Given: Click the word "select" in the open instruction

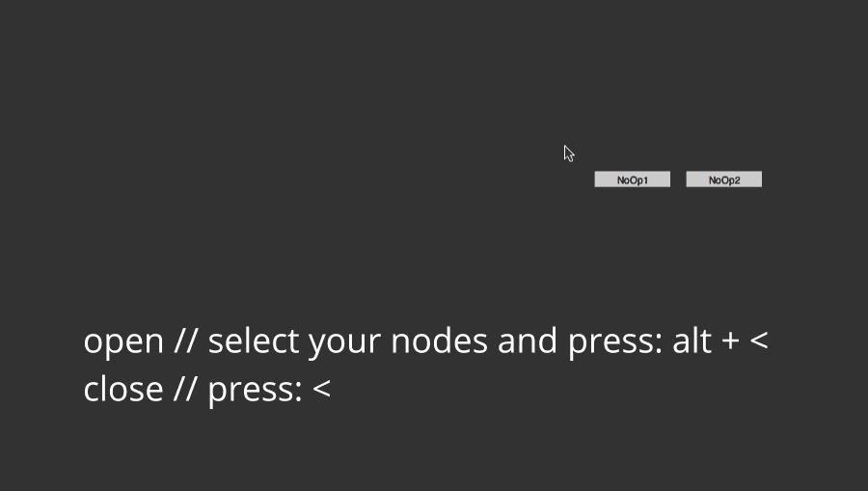Looking at the screenshot, I should click(x=254, y=341).
